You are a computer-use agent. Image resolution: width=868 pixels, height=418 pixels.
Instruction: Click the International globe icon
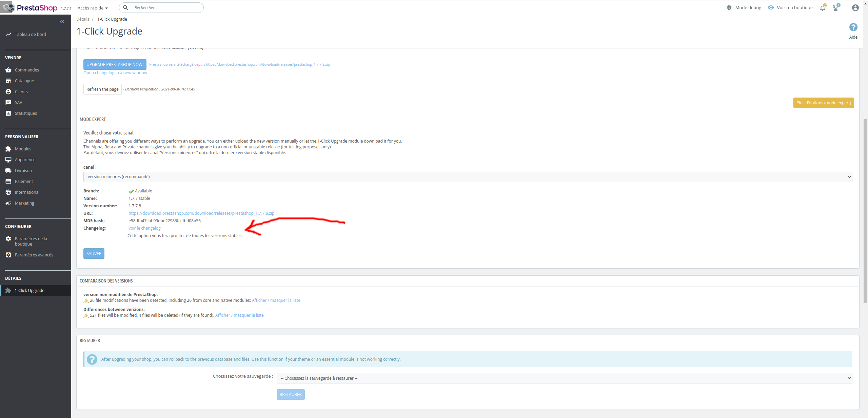click(8, 192)
